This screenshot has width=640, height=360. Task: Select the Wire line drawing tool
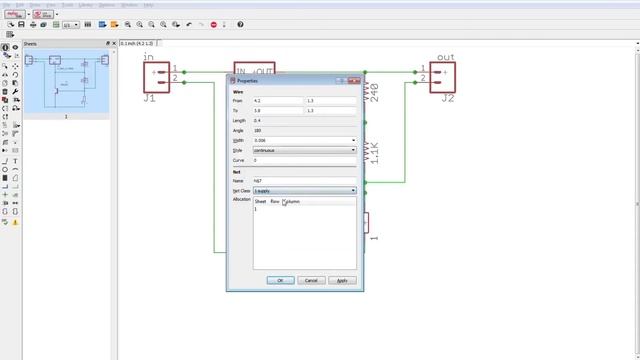click(5, 161)
